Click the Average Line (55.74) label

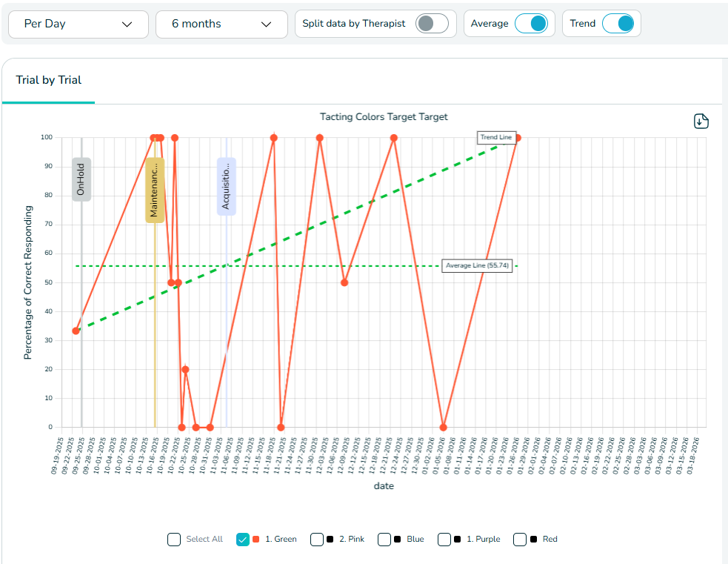point(477,265)
